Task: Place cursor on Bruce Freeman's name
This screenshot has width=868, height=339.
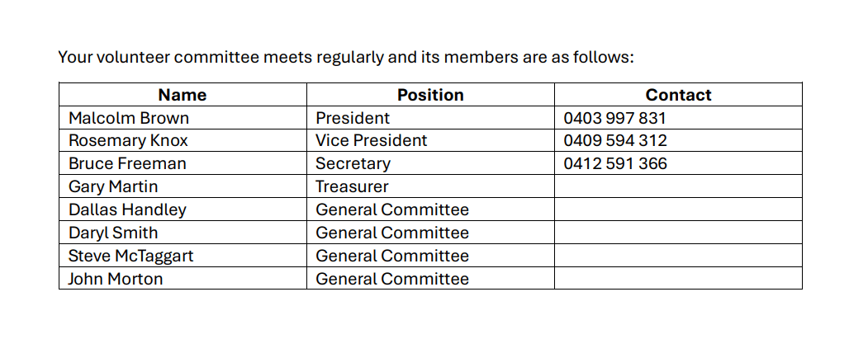Action: point(127,163)
